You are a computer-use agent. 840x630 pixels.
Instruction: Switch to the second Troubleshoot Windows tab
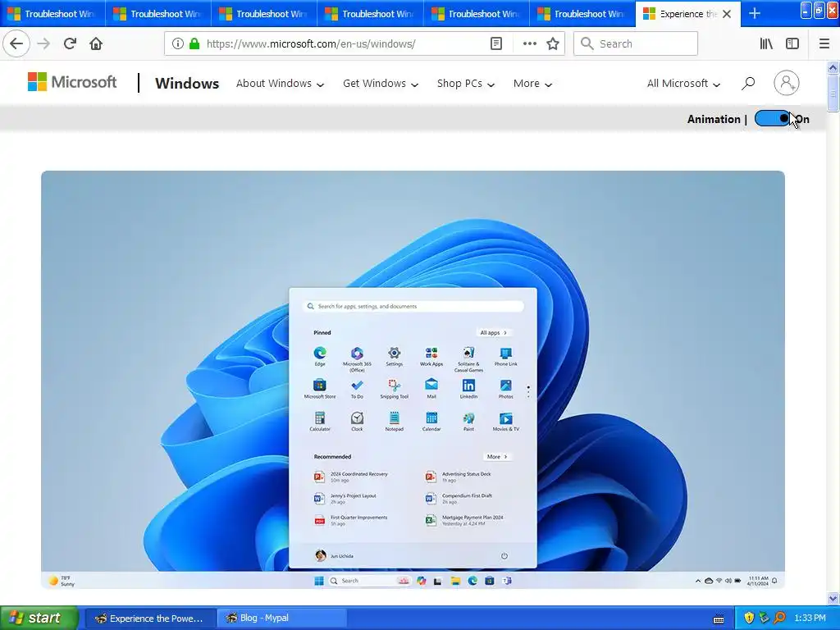click(x=158, y=13)
